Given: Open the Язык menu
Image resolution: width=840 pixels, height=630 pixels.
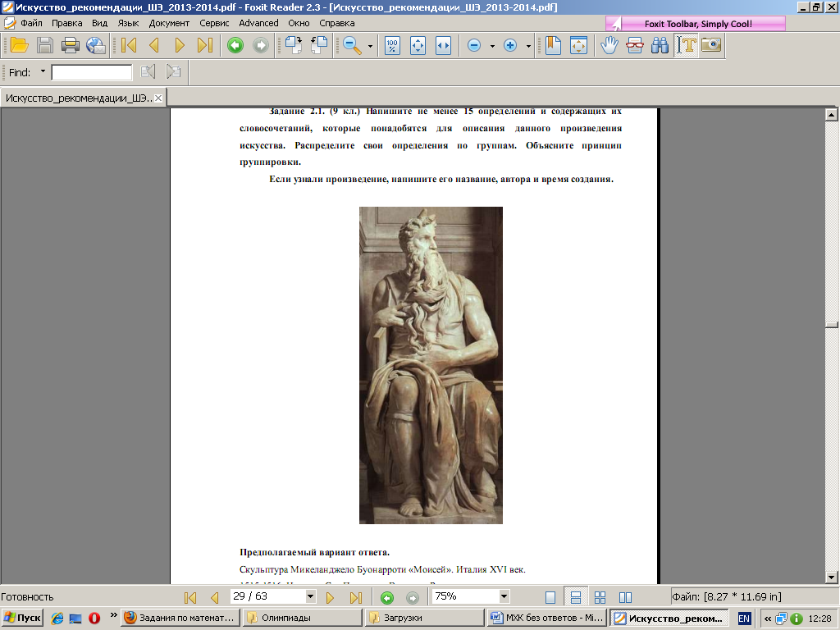Looking at the screenshot, I should 128,23.
